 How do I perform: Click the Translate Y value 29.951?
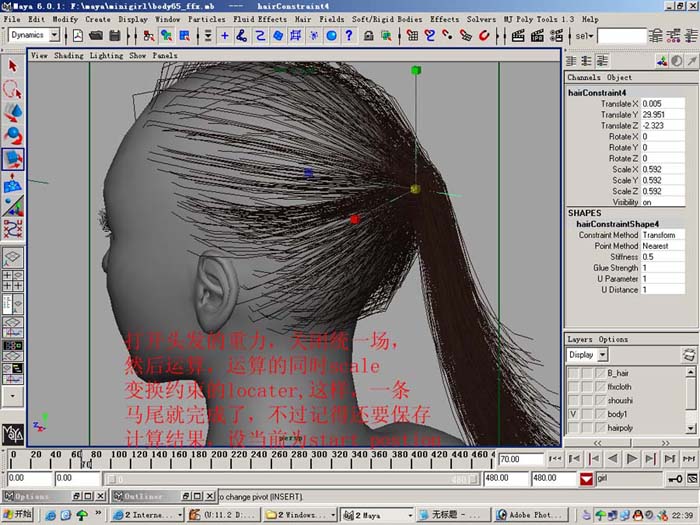(x=662, y=115)
